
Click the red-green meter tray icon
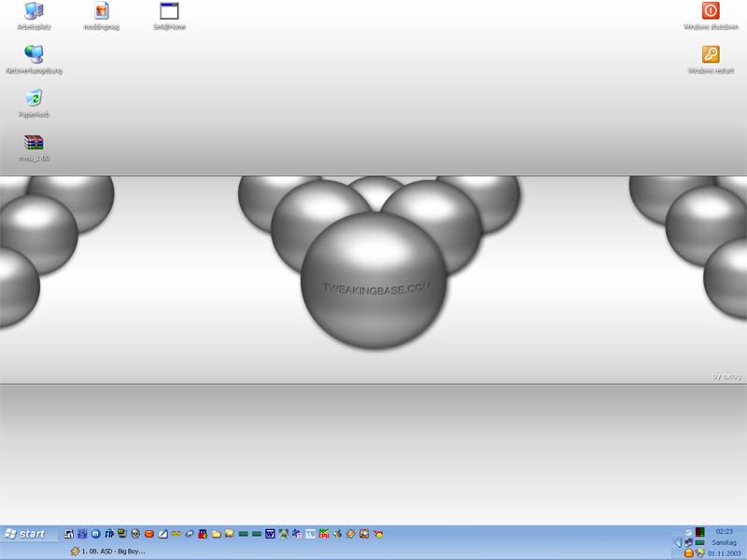coord(699,532)
